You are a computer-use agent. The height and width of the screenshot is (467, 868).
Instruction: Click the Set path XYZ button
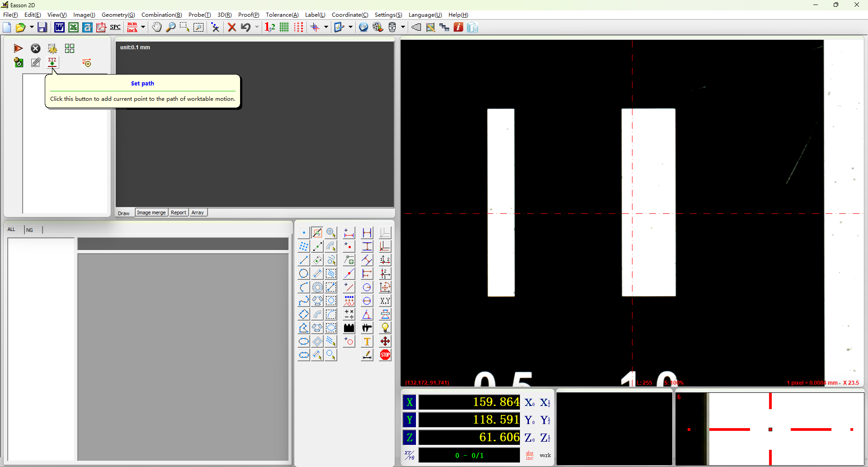pos(52,62)
